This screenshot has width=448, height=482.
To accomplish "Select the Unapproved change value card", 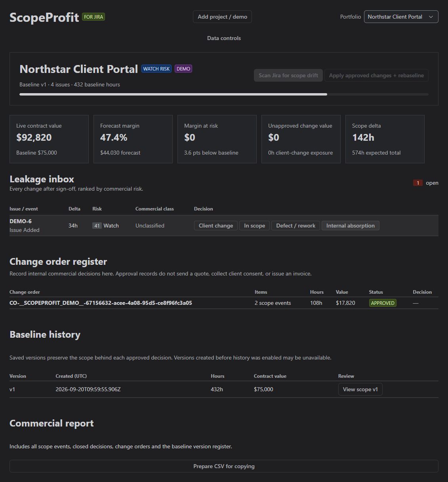I will (301, 139).
